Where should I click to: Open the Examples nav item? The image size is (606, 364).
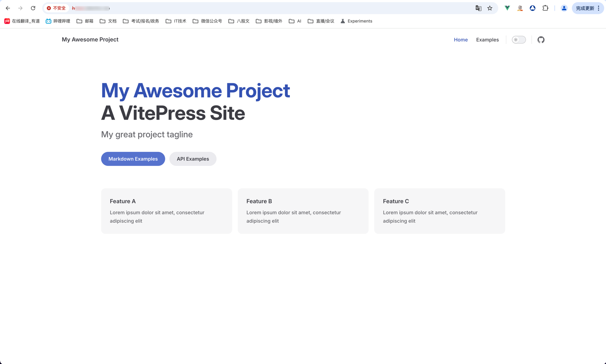tap(487, 40)
